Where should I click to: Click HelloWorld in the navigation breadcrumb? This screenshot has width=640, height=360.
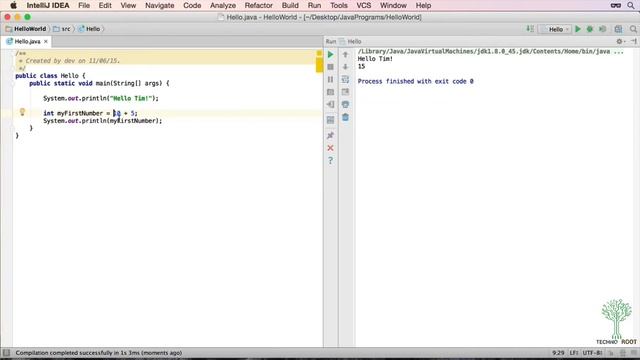(26, 29)
